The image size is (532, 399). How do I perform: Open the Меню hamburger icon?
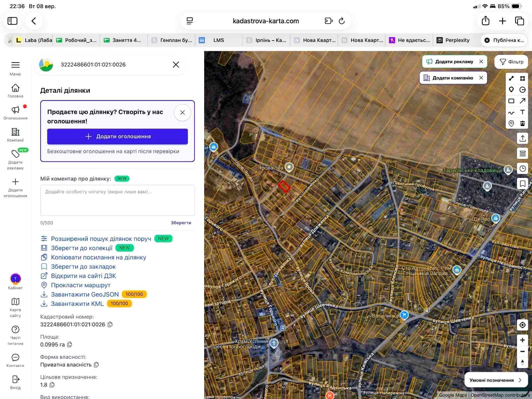15,65
